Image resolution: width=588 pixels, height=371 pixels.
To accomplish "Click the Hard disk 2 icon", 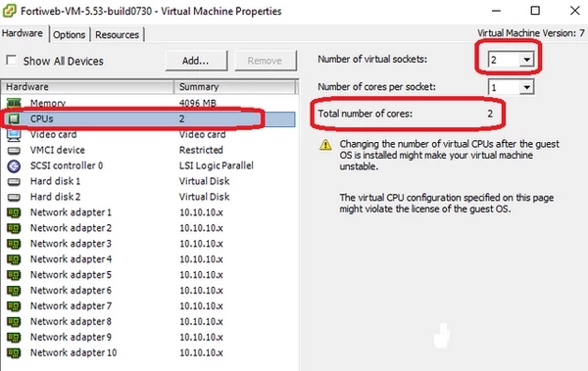I will click(14, 198).
